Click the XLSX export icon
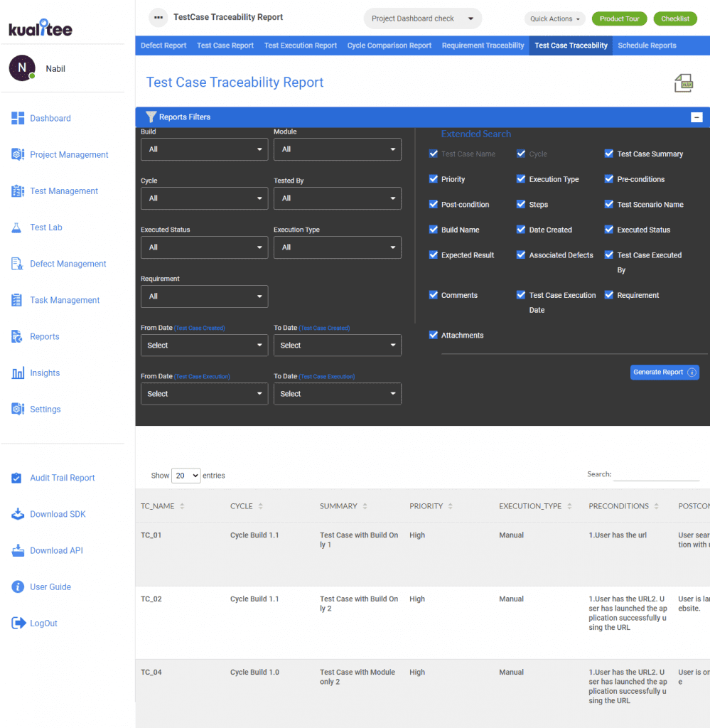This screenshot has width=710, height=728. coord(683,83)
